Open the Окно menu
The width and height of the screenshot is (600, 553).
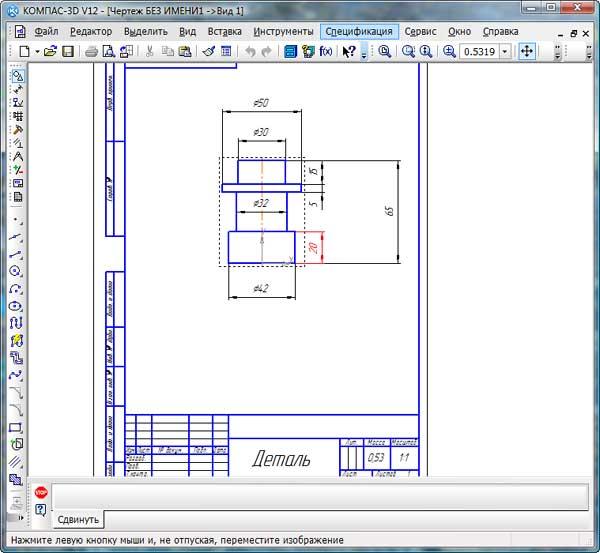coord(460,31)
